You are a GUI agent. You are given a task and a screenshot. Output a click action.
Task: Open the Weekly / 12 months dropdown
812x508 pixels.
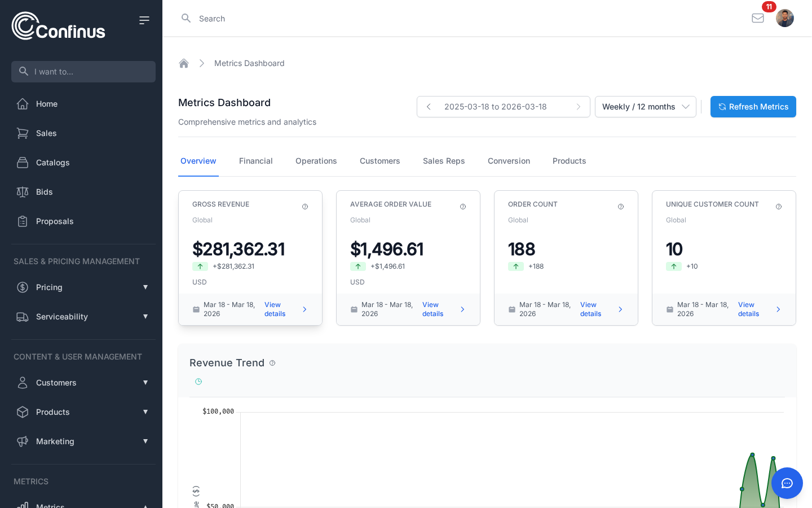coord(645,107)
